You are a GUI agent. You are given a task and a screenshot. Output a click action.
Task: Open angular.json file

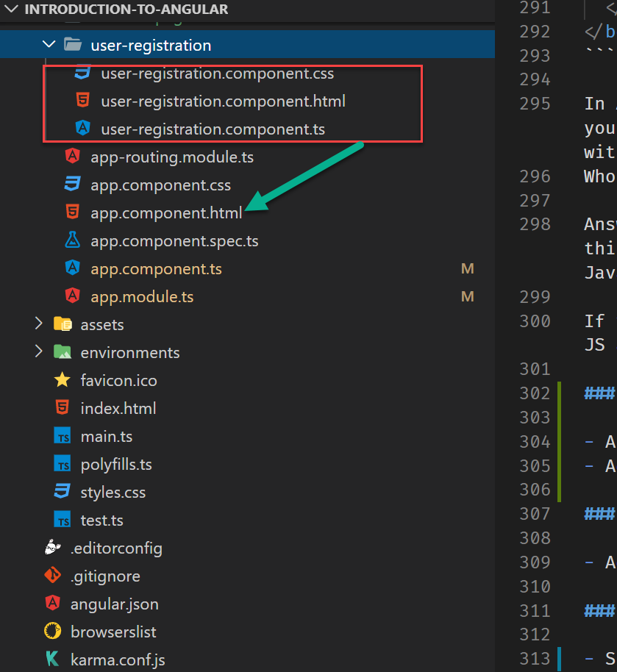[115, 604]
